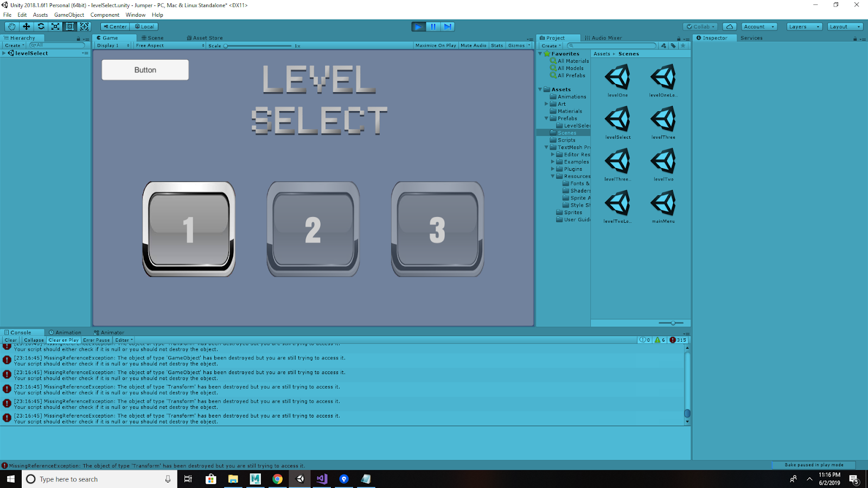Open the File menu

point(8,15)
